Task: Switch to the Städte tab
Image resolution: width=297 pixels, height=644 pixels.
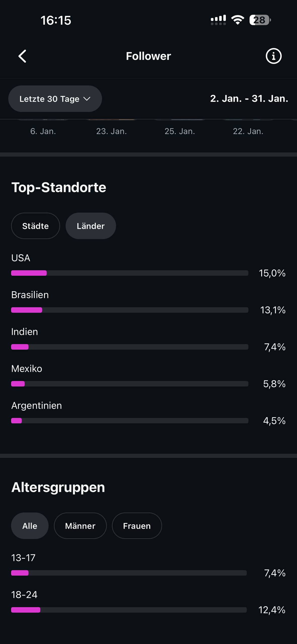Action: 35,226
